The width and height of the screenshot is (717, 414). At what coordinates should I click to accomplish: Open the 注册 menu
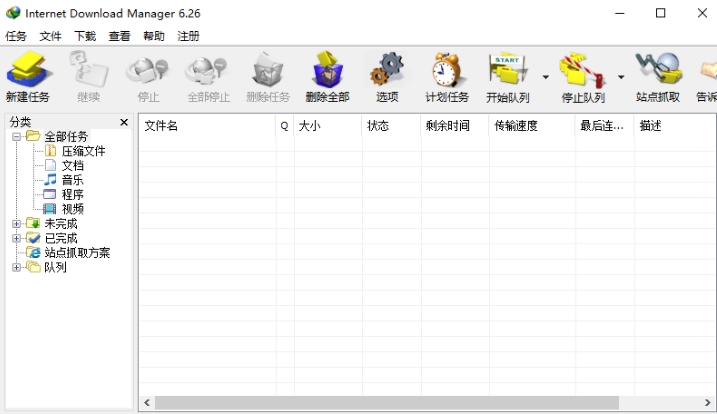[188, 36]
